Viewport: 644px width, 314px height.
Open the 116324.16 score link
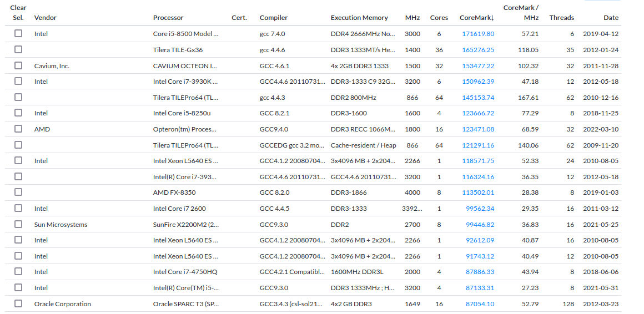pyautogui.click(x=478, y=176)
